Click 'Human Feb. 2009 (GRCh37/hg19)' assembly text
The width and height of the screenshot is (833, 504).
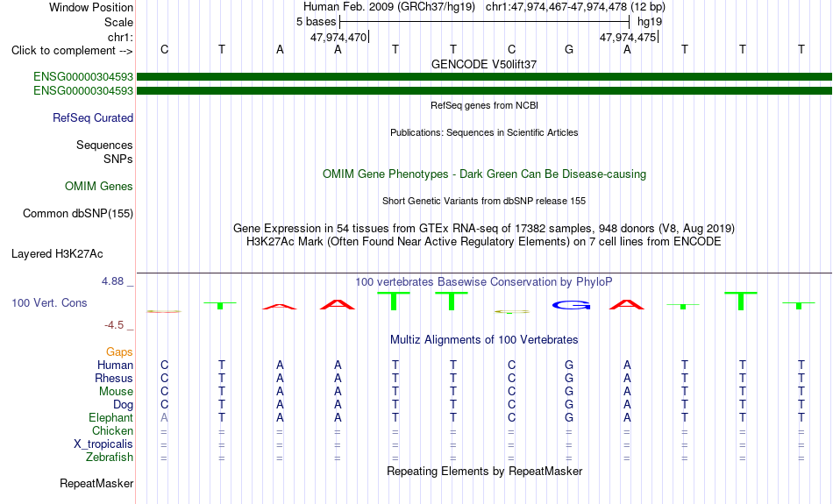point(388,7)
